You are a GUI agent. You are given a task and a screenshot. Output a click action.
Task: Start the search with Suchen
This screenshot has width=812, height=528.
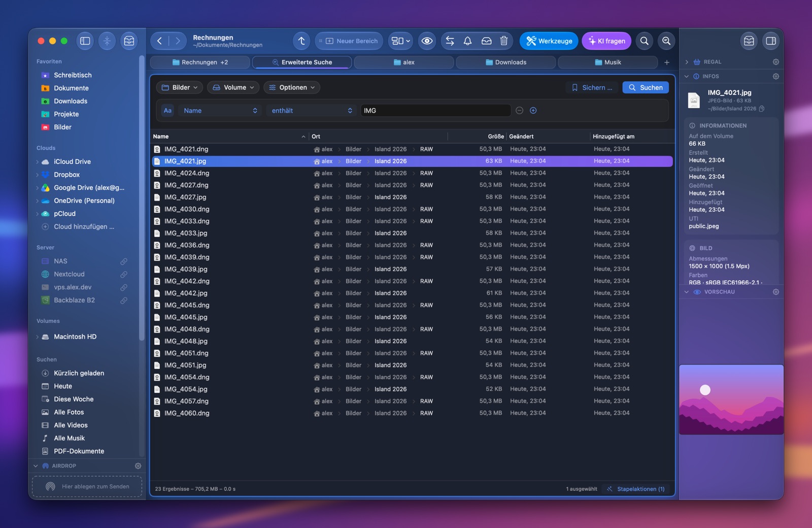[646, 87]
